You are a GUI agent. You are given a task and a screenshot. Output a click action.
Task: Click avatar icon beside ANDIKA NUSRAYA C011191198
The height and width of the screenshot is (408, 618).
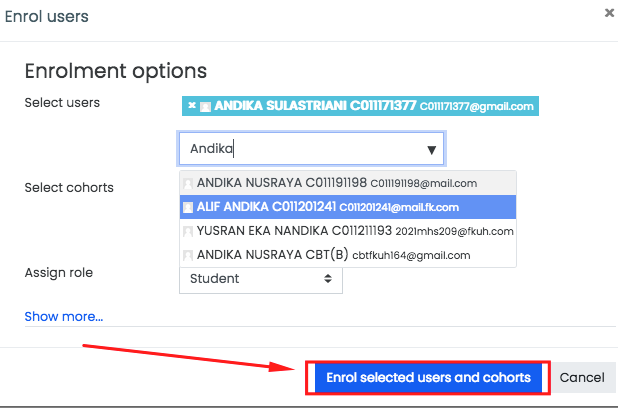pyautogui.click(x=187, y=183)
